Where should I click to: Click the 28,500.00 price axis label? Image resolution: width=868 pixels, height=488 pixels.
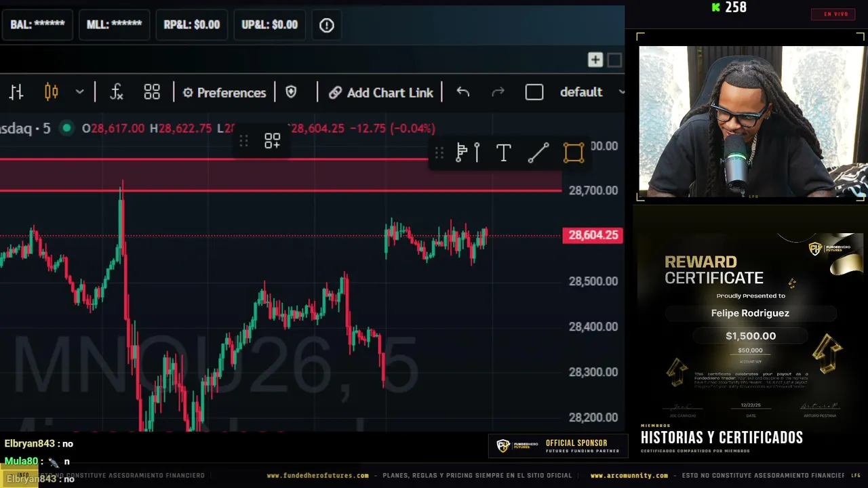[x=593, y=281]
